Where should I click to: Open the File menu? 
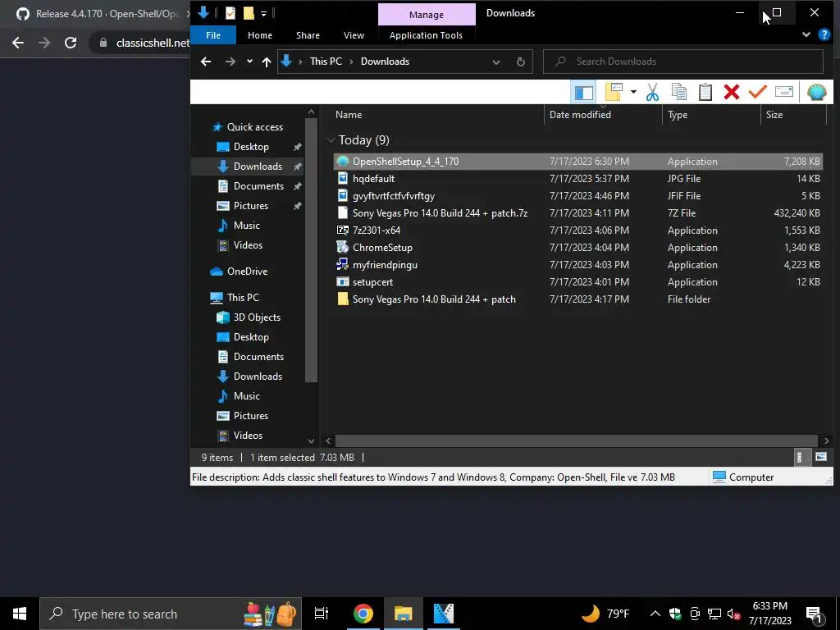pos(213,35)
